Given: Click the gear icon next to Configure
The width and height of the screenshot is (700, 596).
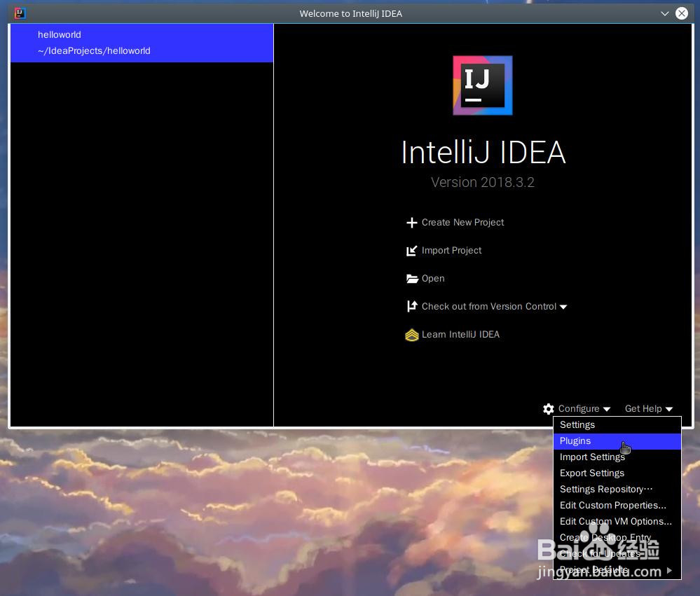Looking at the screenshot, I should pos(549,409).
